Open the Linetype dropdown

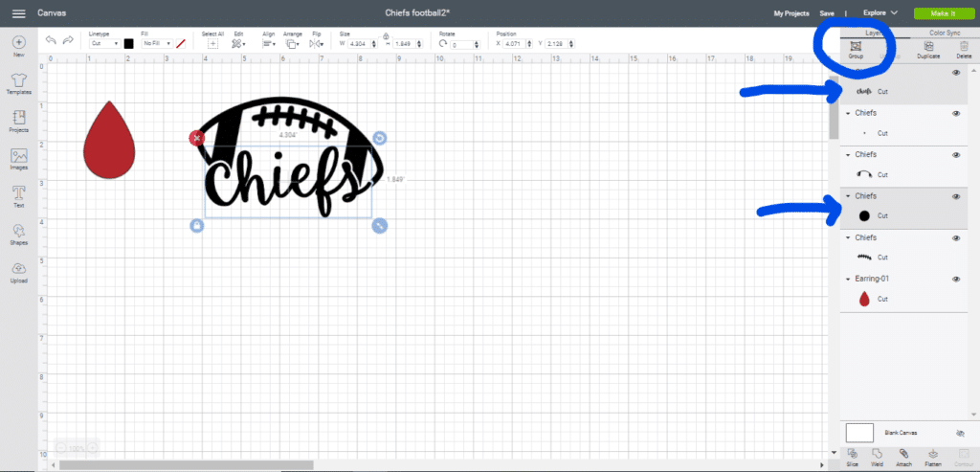coord(103,43)
